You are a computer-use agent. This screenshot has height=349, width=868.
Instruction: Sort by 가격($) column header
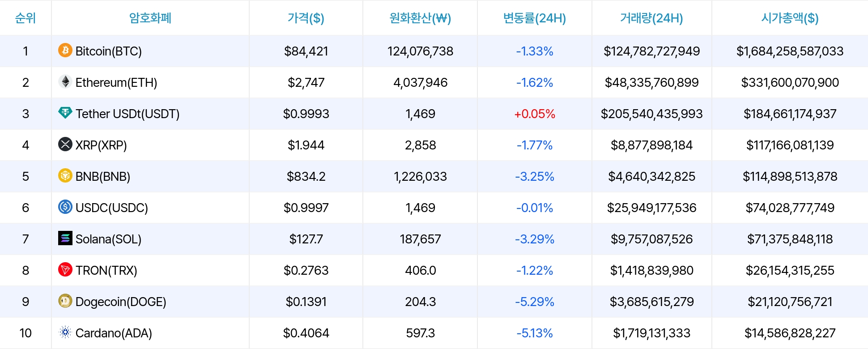pos(306,18)
